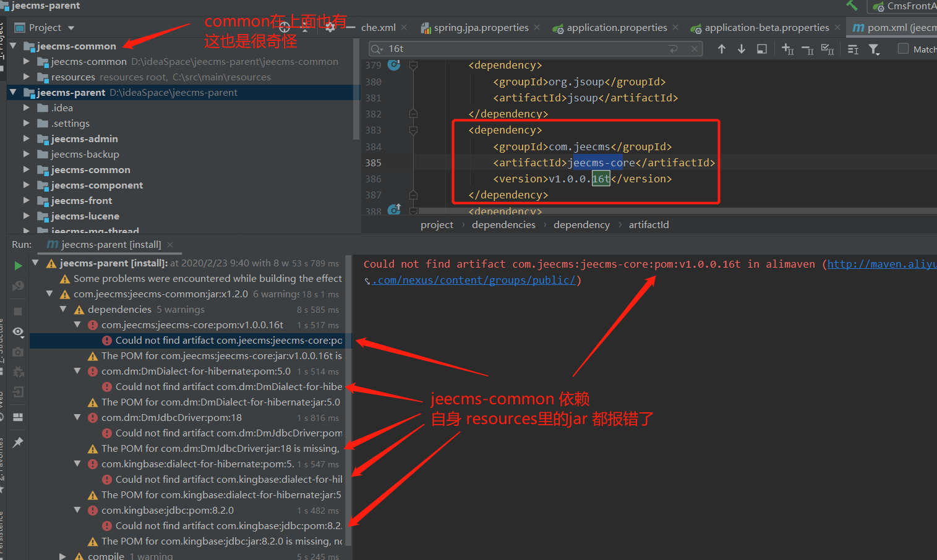The image size is (937, 560).
Task: Open the Project view dropdown
Action: tap(71, 28)
